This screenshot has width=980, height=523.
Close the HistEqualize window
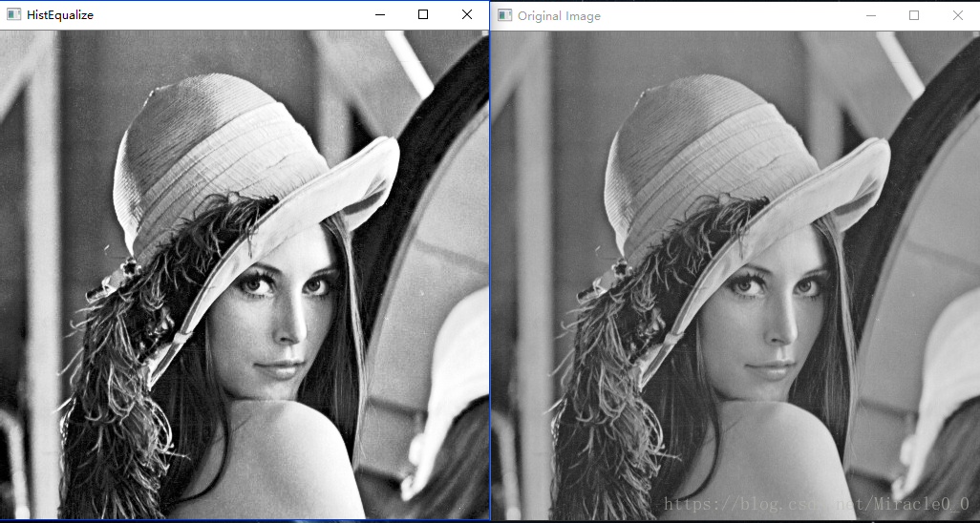click(x=467, y=15)
